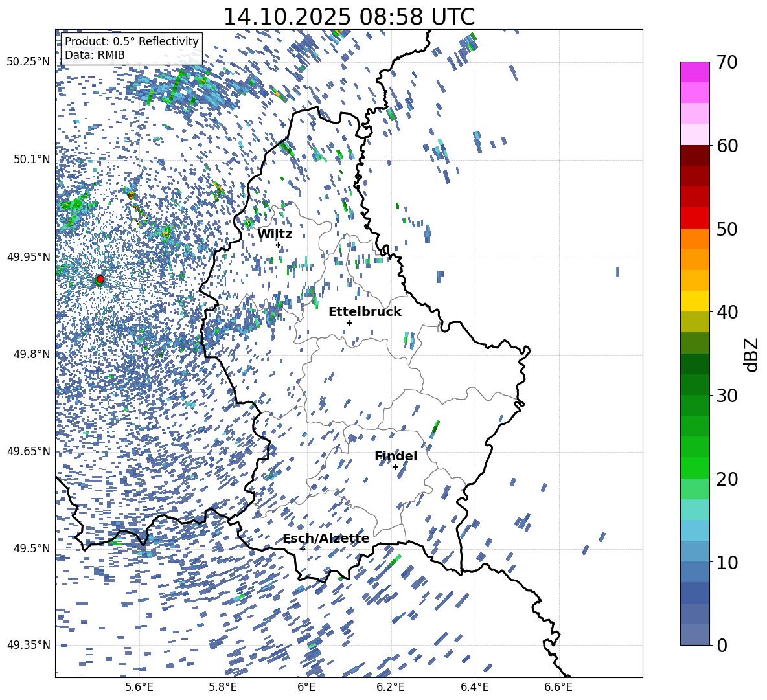
Task: Click the 50 colorbar tick label
Action: pos(727,229)
